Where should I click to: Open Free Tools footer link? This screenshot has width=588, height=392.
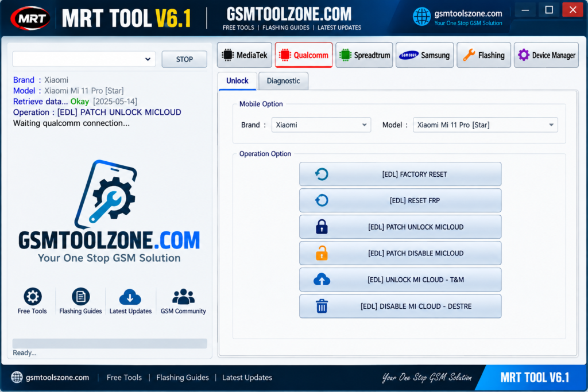click(x=124, y=378)
